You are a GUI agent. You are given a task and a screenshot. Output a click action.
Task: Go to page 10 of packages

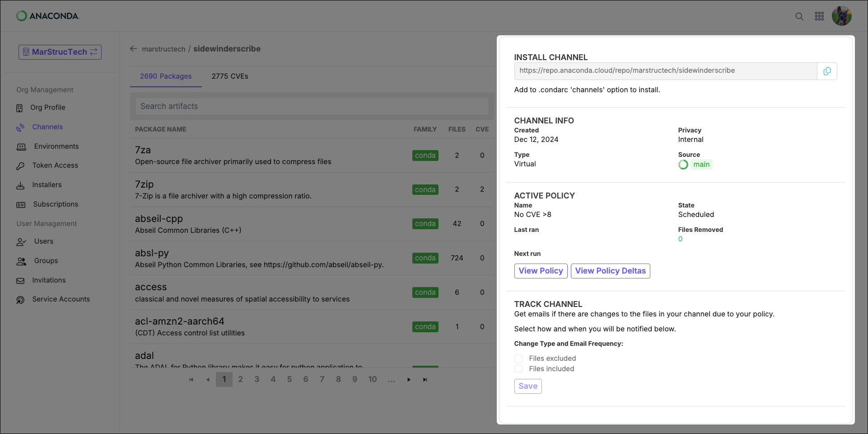coord(373,380)
